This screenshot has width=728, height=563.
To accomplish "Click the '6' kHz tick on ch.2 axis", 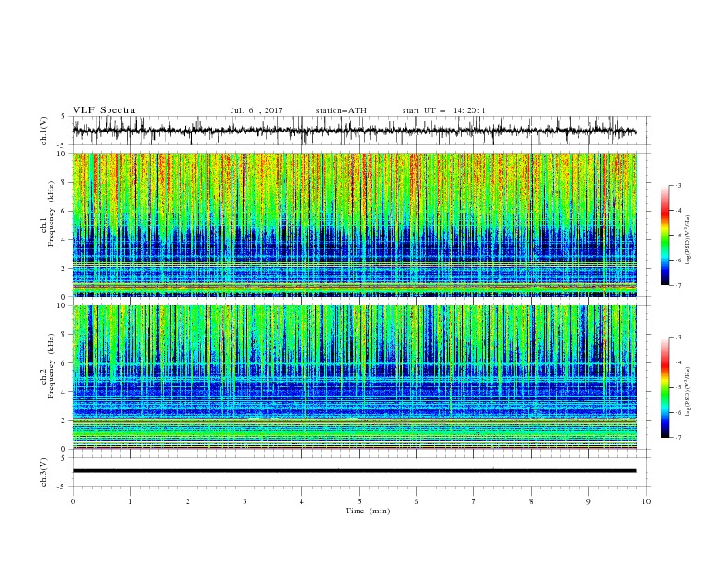I will [65, 363].
